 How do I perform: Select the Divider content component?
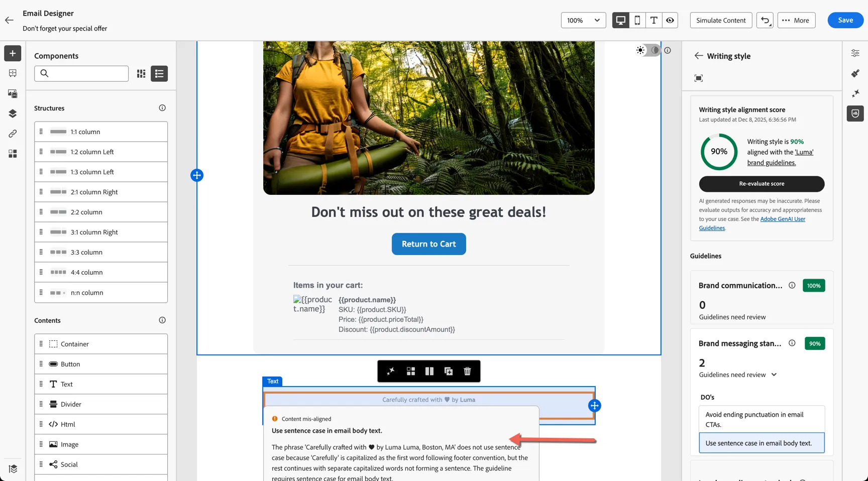click(101, 404)
